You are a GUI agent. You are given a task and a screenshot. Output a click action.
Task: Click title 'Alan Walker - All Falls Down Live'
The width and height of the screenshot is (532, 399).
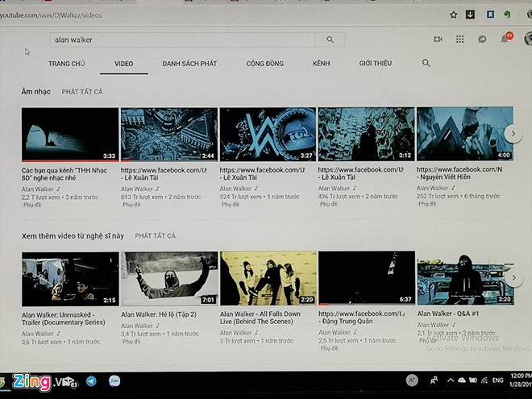coord(260,318)
